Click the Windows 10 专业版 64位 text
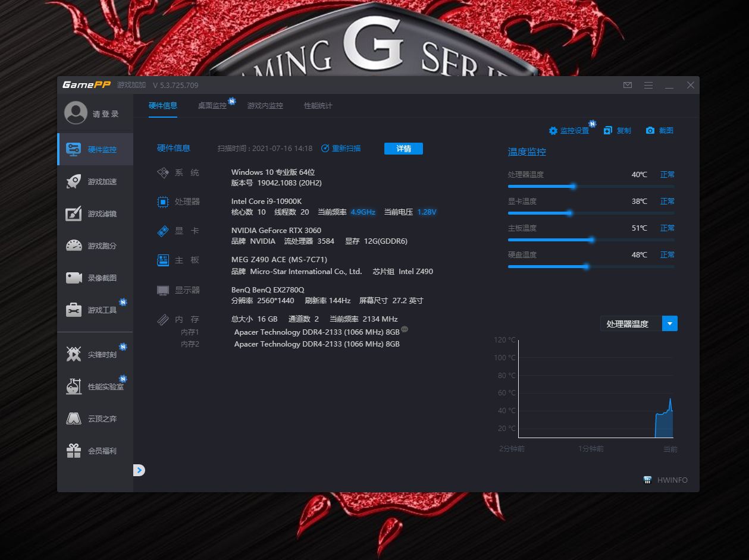 [x=273, y=172]
